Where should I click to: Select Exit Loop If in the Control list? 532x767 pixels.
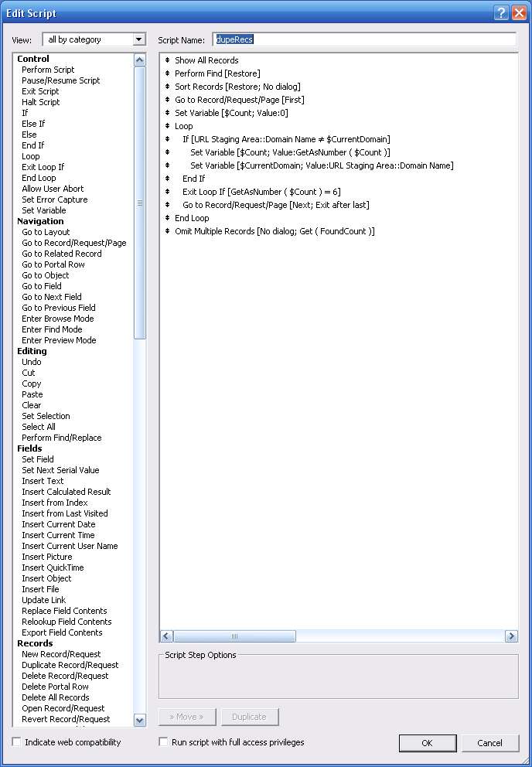pos(43,167)
